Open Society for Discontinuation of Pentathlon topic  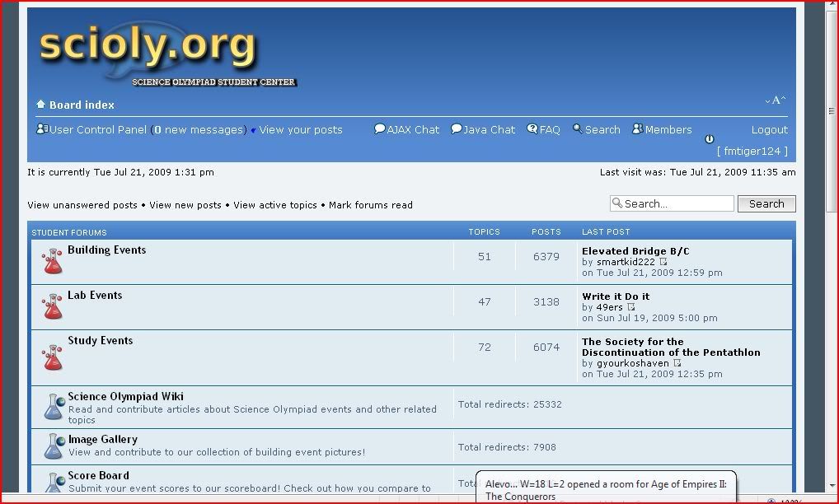pyautogui.click(x=671, y=347)
